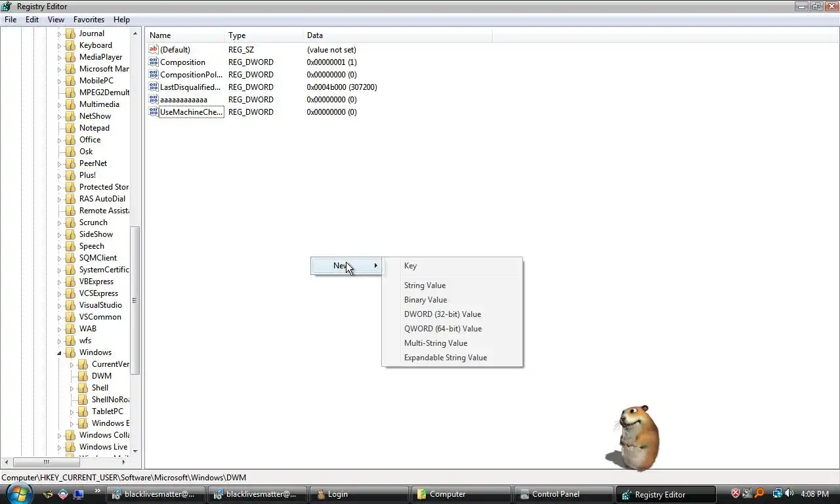Image resolution: width=840 pixels, height=504 pixels.
Task: Open the Help menu
Action: pos(121,20)
